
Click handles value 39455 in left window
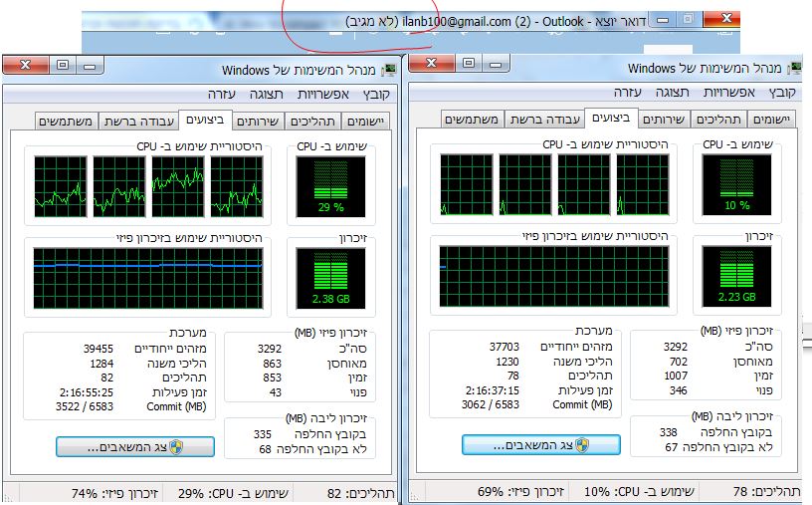point(98,349)
